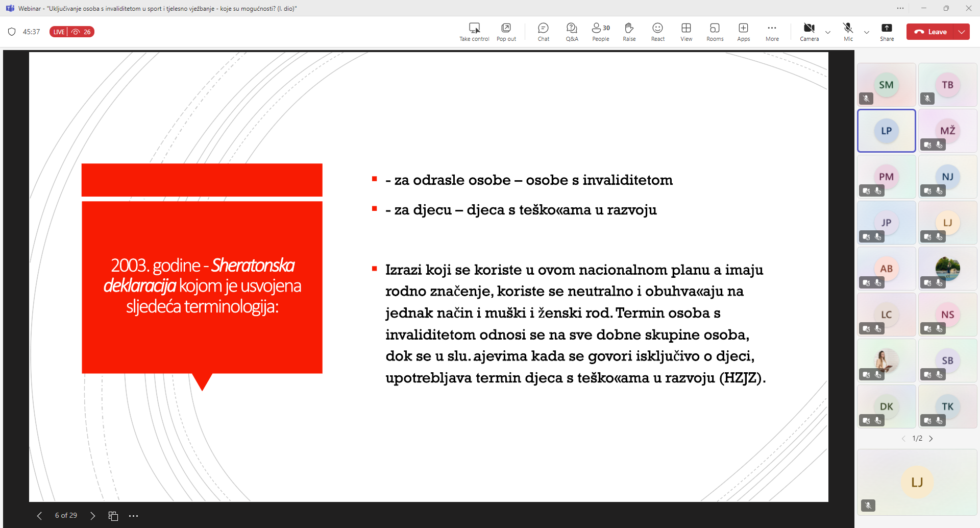Click camera-off icon on NJ tile
This screenshot has height=528, width=980.
(927, 191)
